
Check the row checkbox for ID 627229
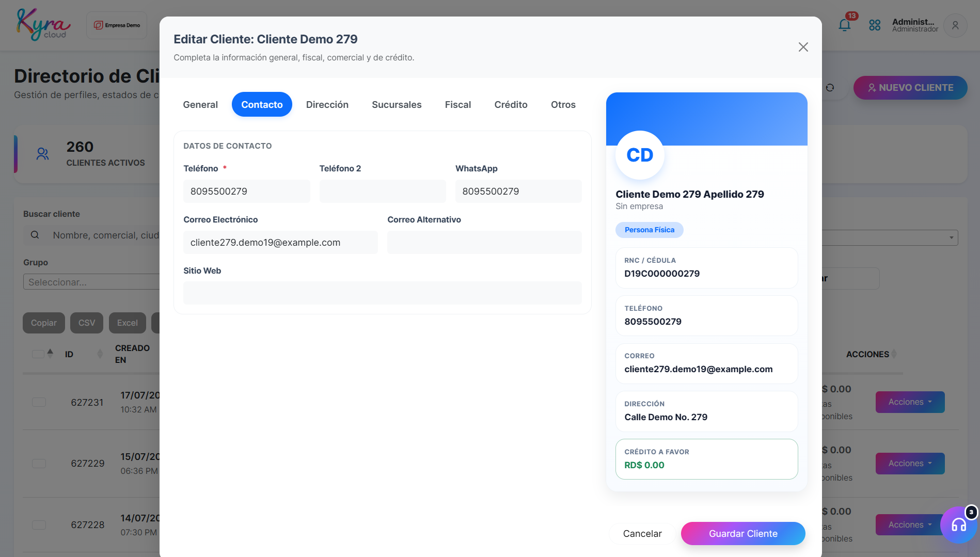tap(39, 464)
